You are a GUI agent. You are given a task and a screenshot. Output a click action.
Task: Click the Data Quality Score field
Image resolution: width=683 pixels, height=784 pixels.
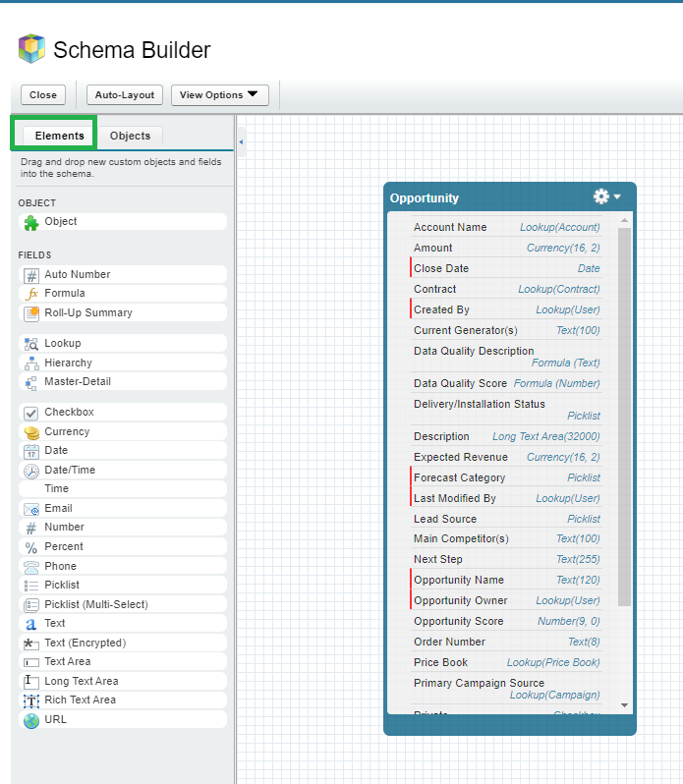coord(506,383)
